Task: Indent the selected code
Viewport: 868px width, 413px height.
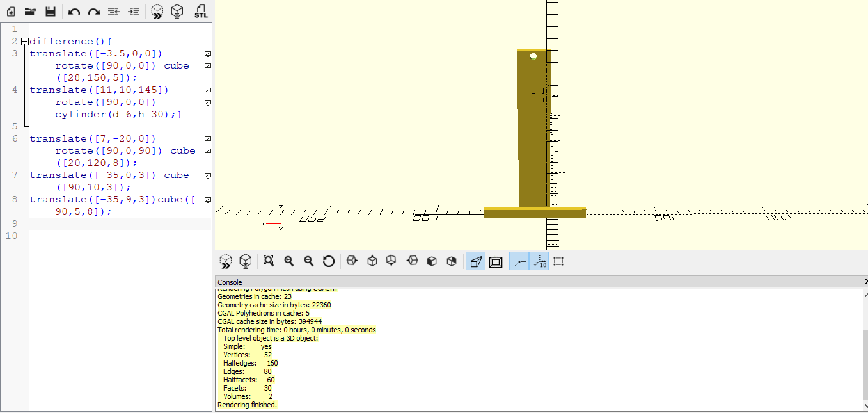Action: coord(134,12)
